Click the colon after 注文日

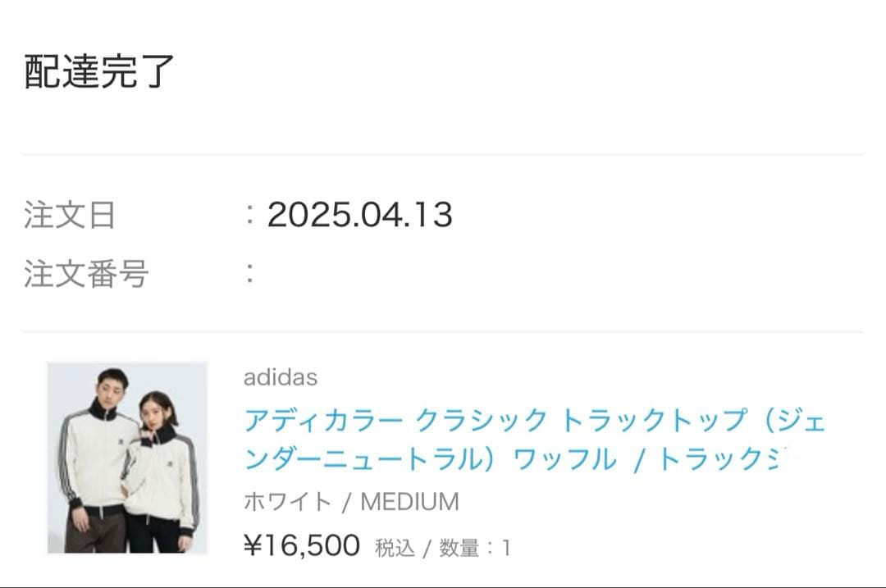pyautogui.click(x=251, y=214)
